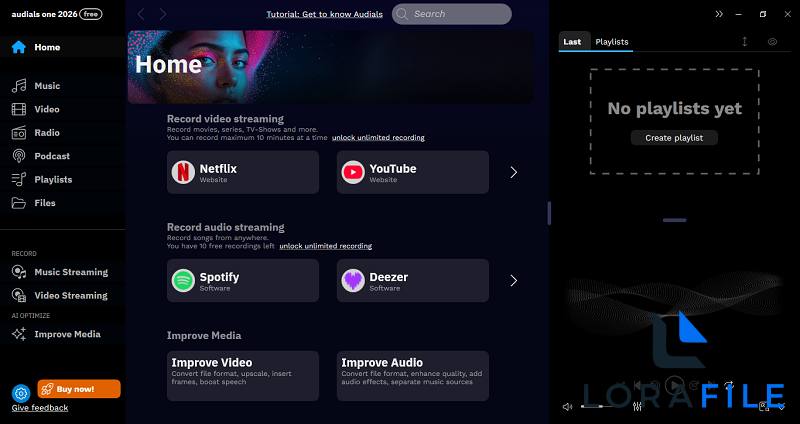Click the player panel divider handle
The height and width of the screenshot is (424, 800).
point(674,220)
